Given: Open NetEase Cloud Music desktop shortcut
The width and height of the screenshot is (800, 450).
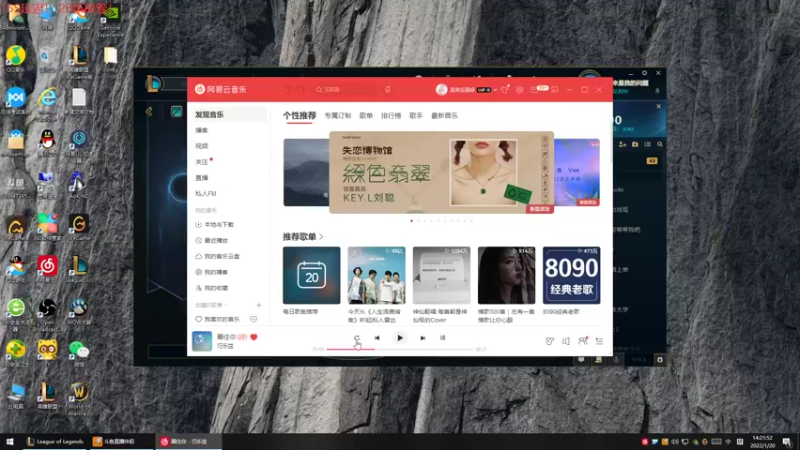Looking at the screenshot, I should pyautogui.click(x=47, y=269).
